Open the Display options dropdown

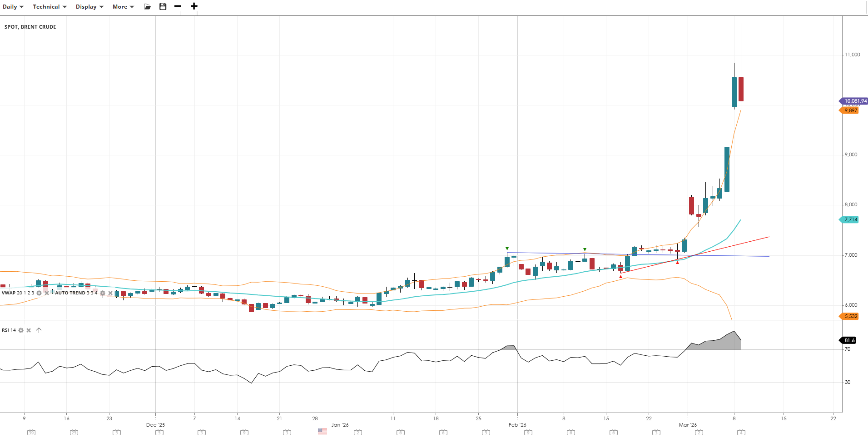pyautogui.click(x=89, y=7)
